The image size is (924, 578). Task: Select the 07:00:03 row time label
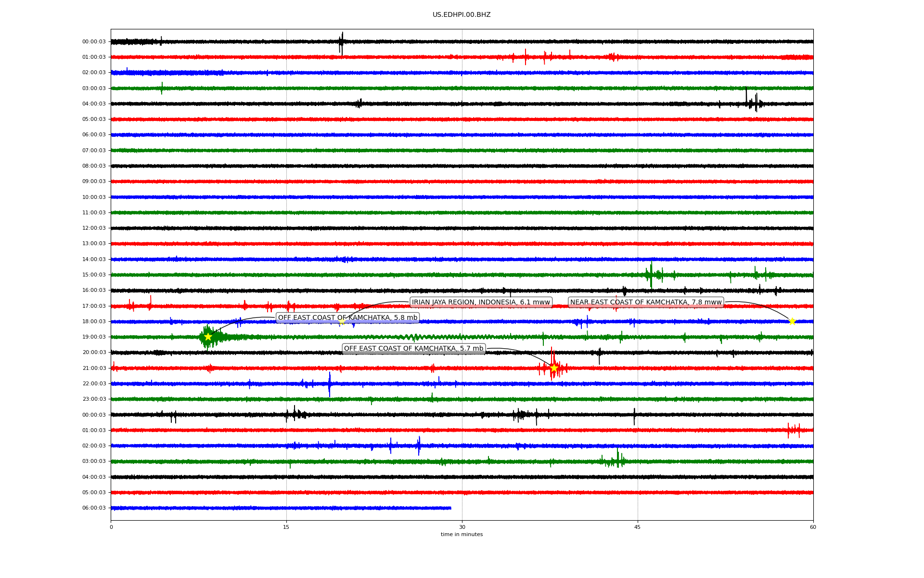tap(94, 151)
